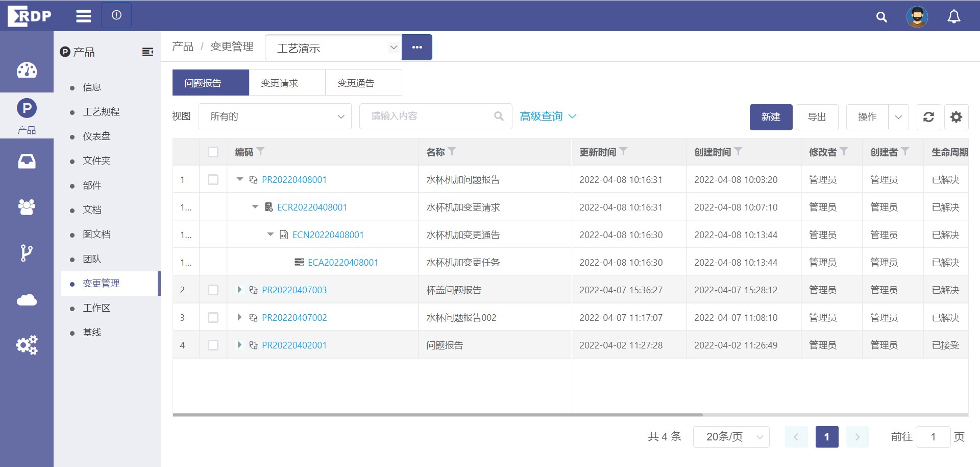The height and width of the screenshot is (467, 980).
Task: Open the cloud icon in sidebar
Action: (27, 299)
